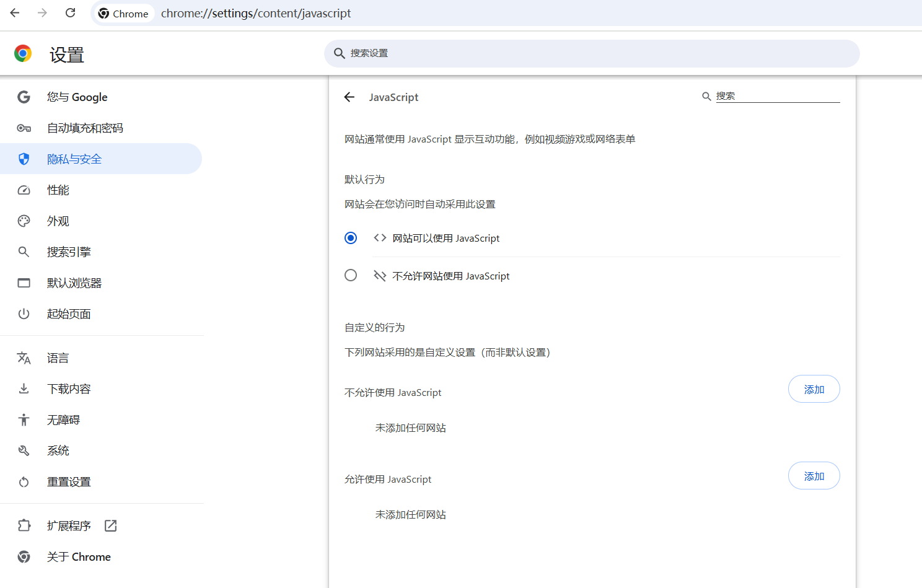The height and width of the screenshot is (588, 922).
Task: Open 关于 Chrome from sidebar
Action: click(79, 556)
